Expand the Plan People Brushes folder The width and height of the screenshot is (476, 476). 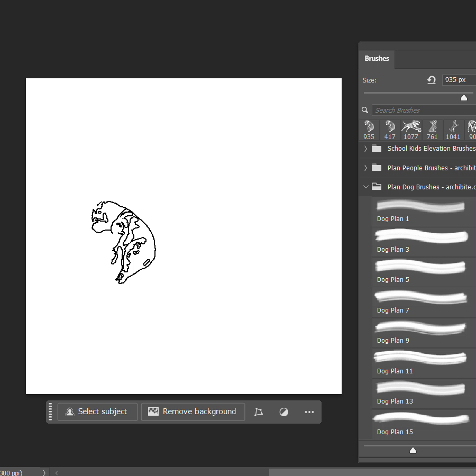tap(365, 168)
